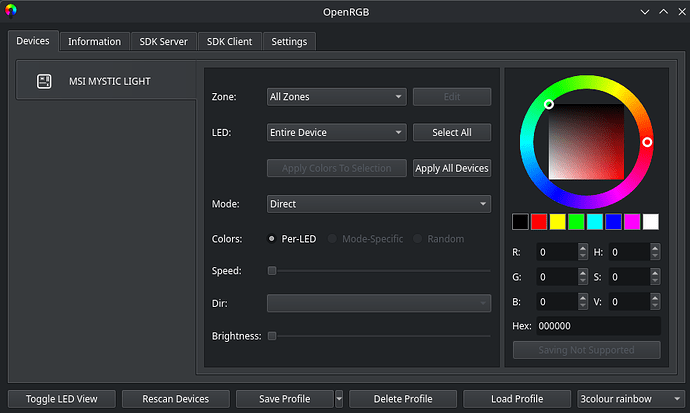Switch to the Devices tab
690x413 pixels.
pyautogui.click(x=33, y=41)
